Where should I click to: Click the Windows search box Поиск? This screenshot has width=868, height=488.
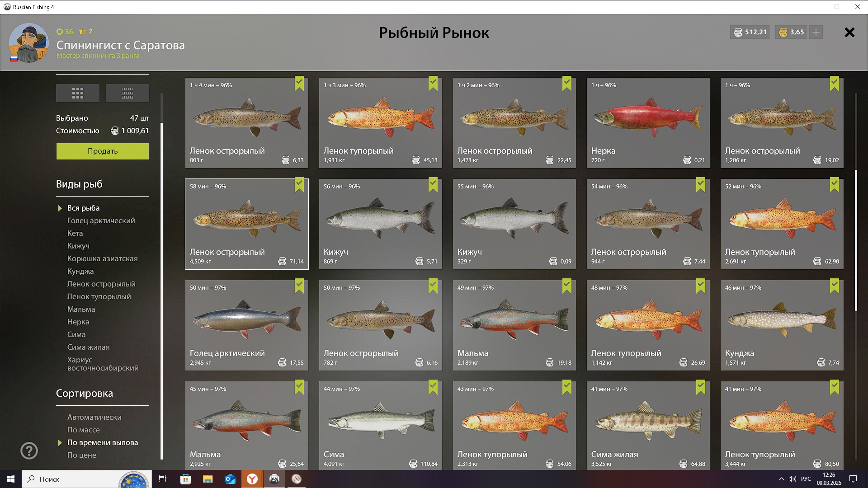[x=86, y=479]
